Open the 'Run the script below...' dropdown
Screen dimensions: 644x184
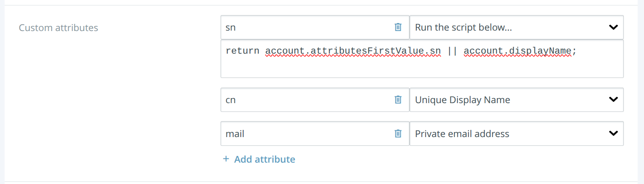[516, 28]
